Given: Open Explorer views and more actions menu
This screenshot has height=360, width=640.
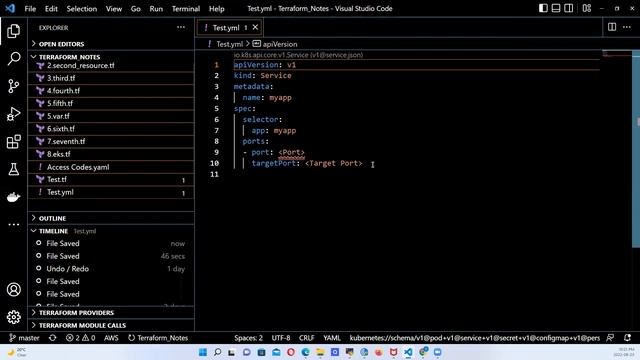Looking at the screenshot, I should (x=181, y=27).
